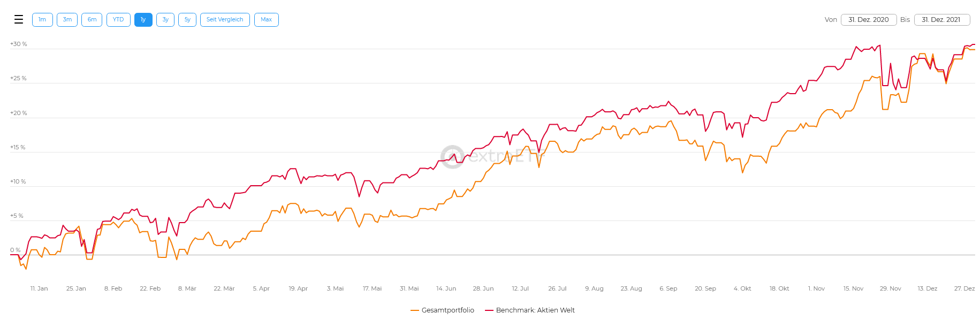The height and width of the screenshot is (320, 980).
Task: Open the Von start date field
Action: click(868, 20)
